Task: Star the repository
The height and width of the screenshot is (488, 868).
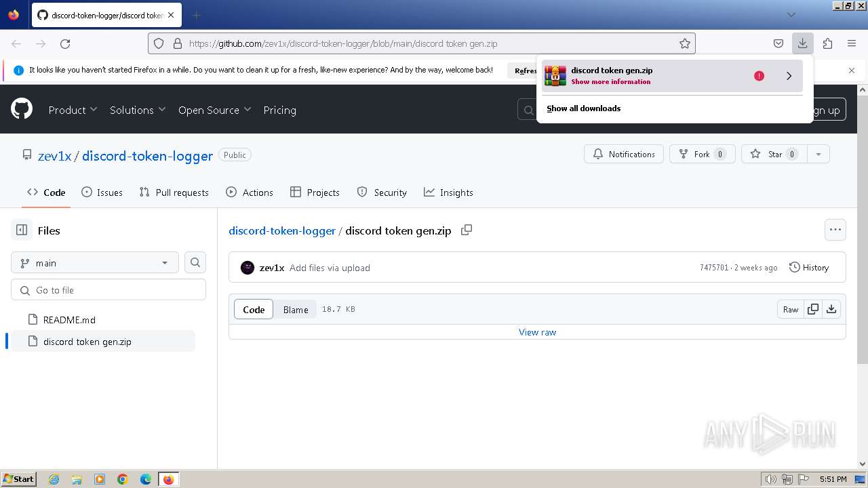Action: [774, 155]
